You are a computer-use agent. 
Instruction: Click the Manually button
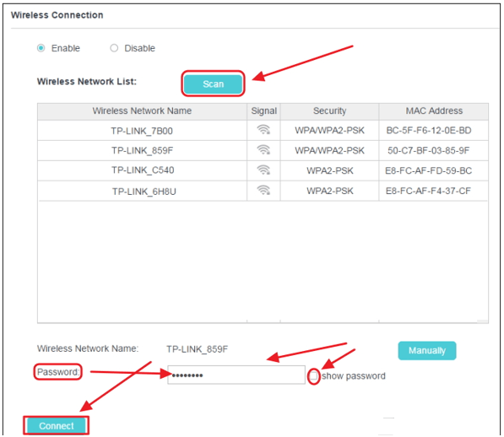[x=427, y=350]
